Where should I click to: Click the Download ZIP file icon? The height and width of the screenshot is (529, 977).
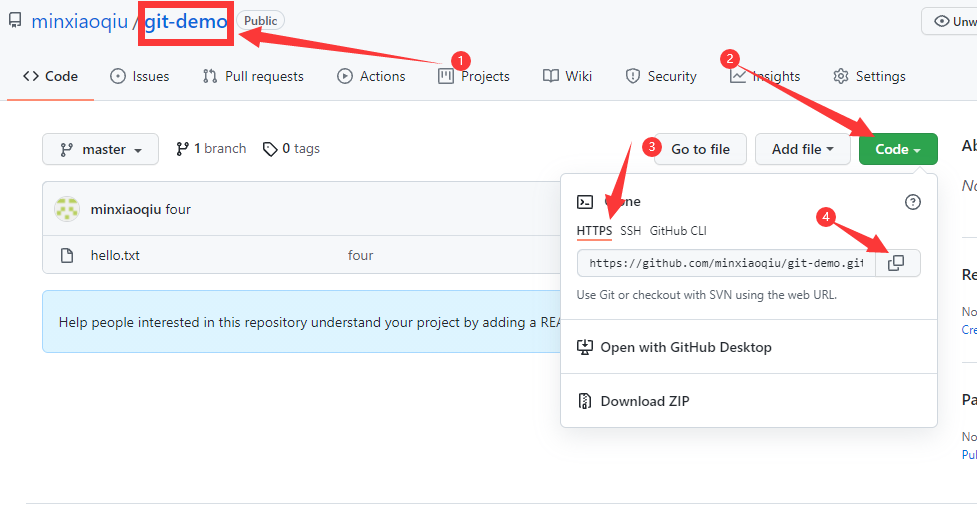coord(584,401)
